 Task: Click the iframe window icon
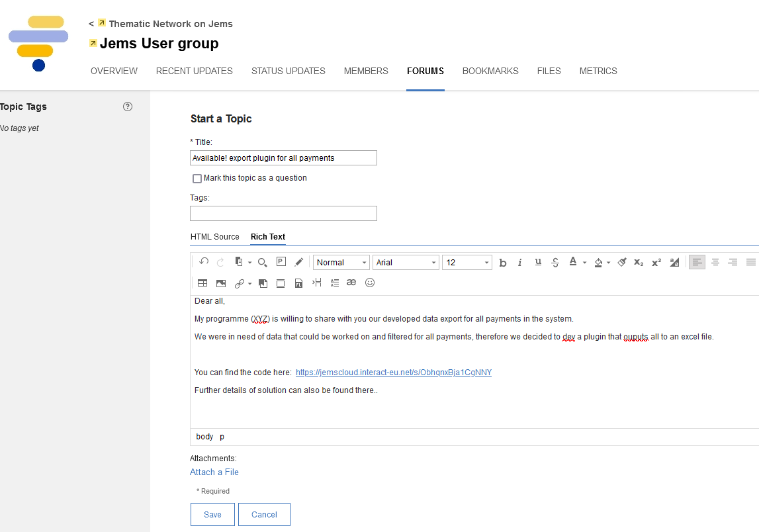[281, 283]
